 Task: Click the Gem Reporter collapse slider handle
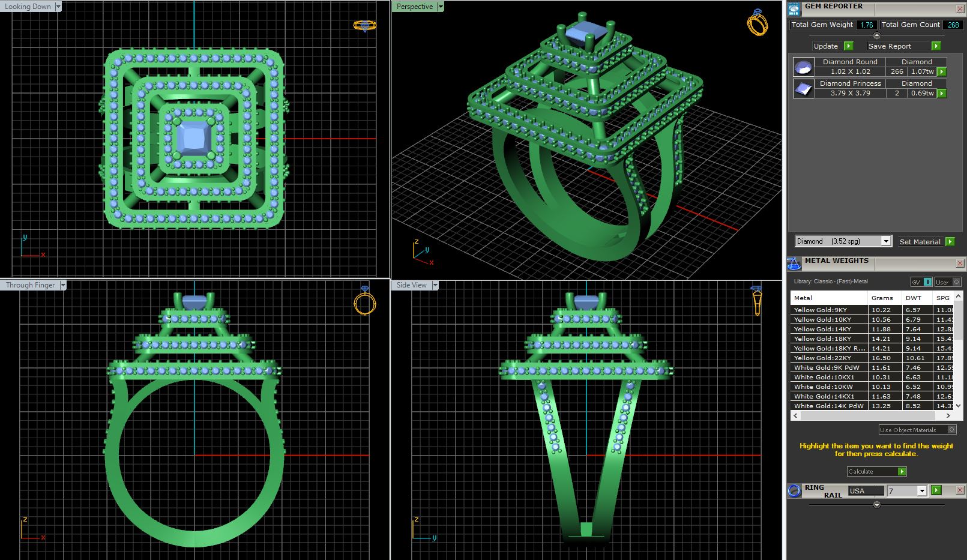click(x=876, y=35)
